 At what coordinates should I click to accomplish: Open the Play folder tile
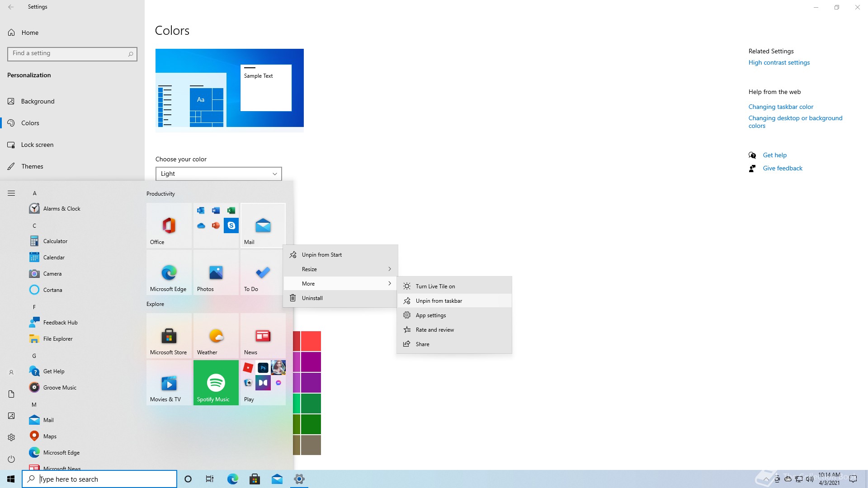263,383
